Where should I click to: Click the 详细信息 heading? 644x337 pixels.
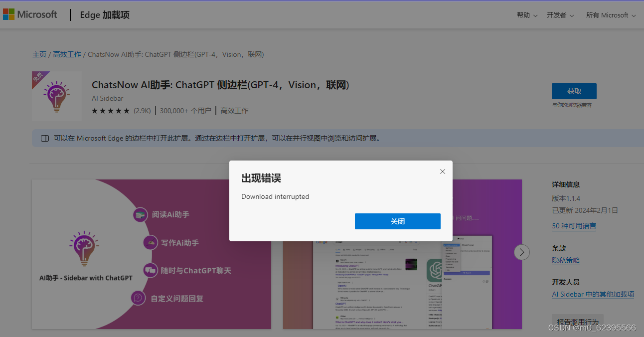[x=566, y=184]
